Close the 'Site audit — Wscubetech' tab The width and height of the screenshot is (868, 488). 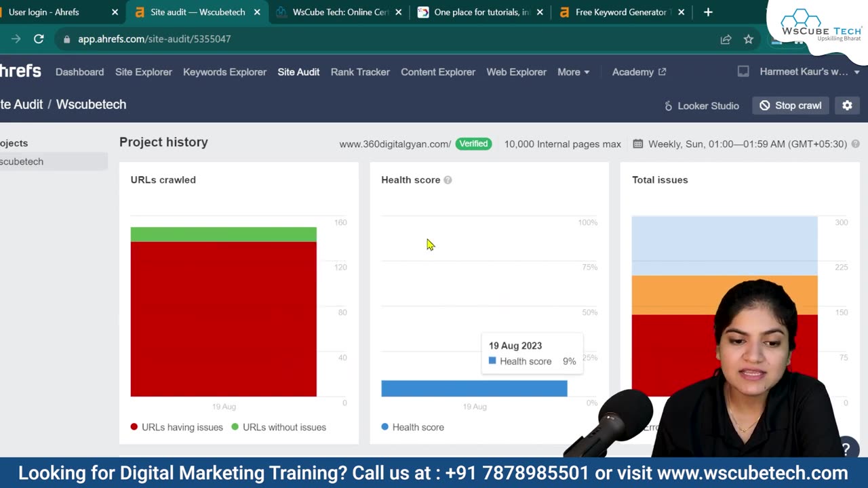coord(257,12)
